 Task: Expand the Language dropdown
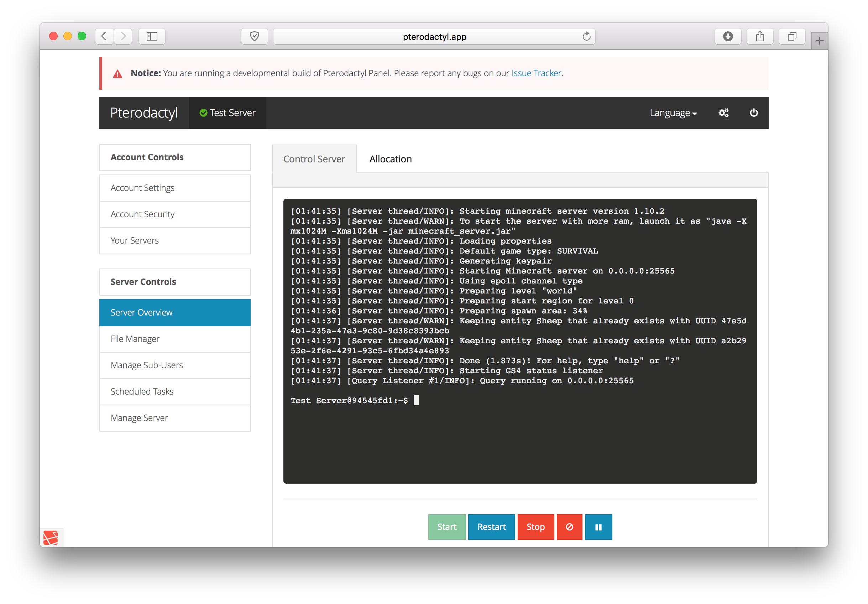click(673, 113)
